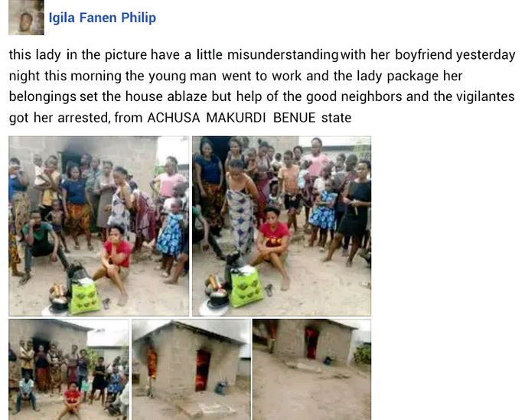Click the Igila Fanen Philip name link
The height and width of the screenshot is (420, 525).
pos(102,18)
